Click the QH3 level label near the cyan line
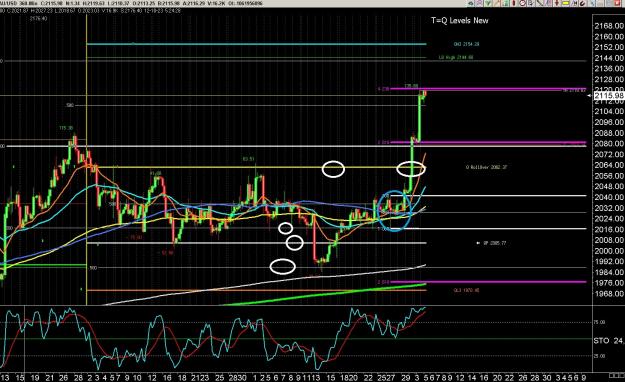Screen dimensions: 625x382 point(466,44)
